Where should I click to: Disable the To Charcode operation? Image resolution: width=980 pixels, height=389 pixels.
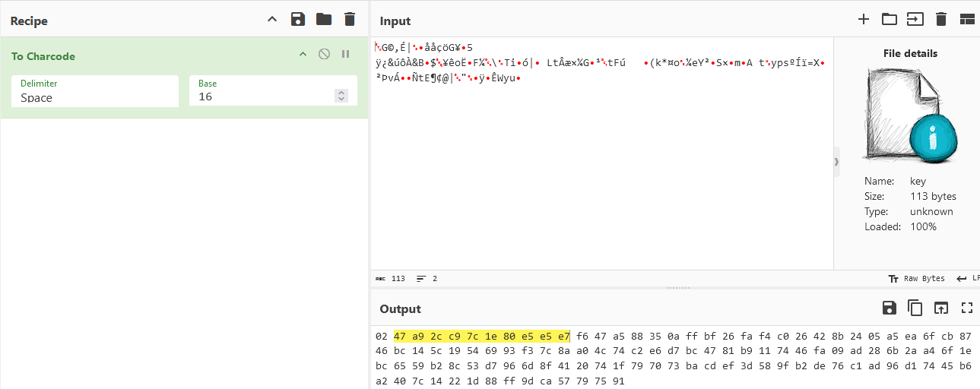pyautogui.click(x=324, y=54)
